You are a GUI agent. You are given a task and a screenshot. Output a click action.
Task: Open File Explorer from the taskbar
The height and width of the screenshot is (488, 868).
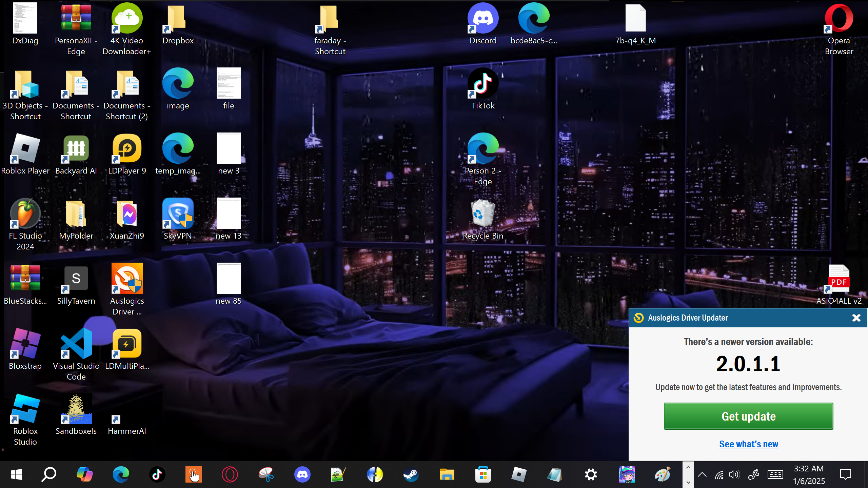click(447, 474)
